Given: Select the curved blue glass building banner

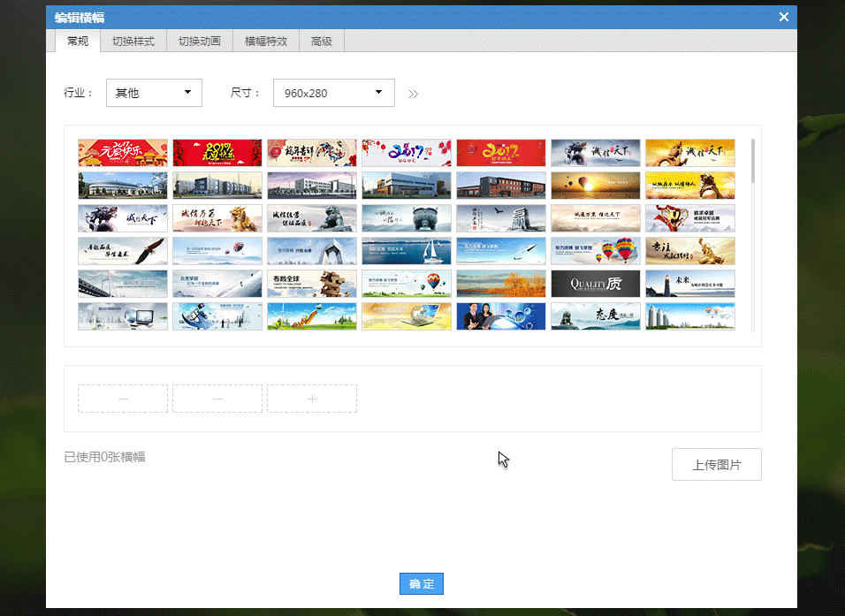Looking at the screenshot, I should click(x=123, y=186).
